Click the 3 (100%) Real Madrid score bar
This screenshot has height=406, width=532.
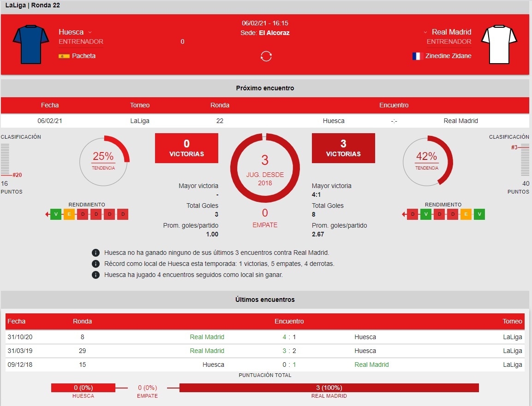click(x=329, y=388)
